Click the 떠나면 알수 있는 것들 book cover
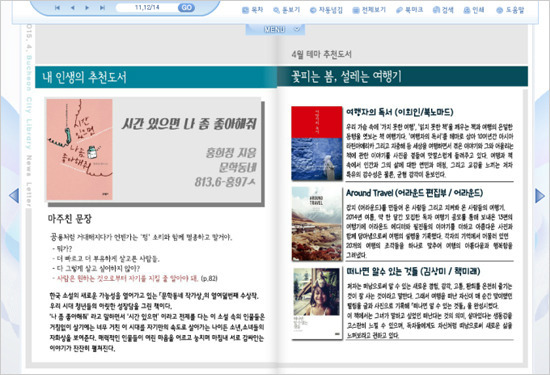 pyautogui.click(x=317, y=304)
